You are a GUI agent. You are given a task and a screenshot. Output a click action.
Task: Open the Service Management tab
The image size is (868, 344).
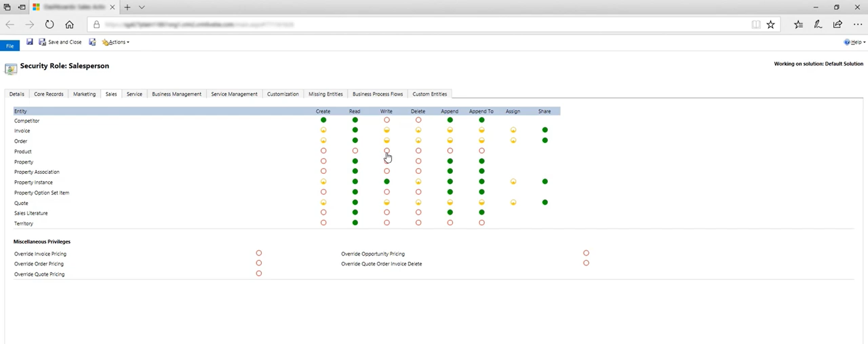pos(234,94)
